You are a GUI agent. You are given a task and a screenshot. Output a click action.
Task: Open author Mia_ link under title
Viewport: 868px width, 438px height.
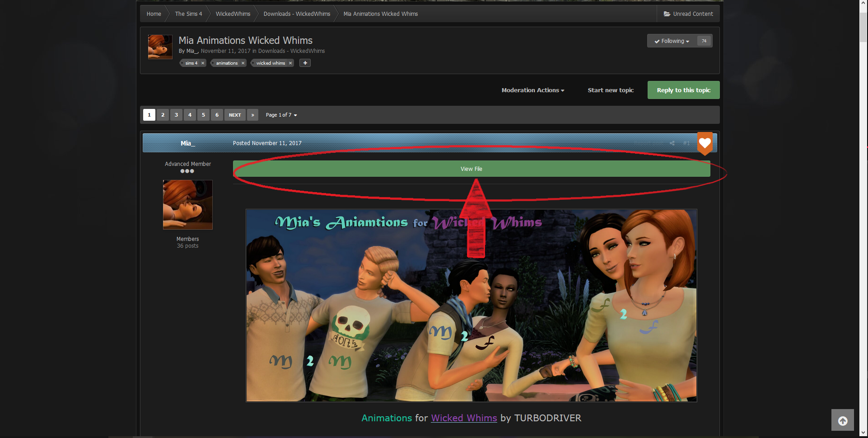point(192,51)
